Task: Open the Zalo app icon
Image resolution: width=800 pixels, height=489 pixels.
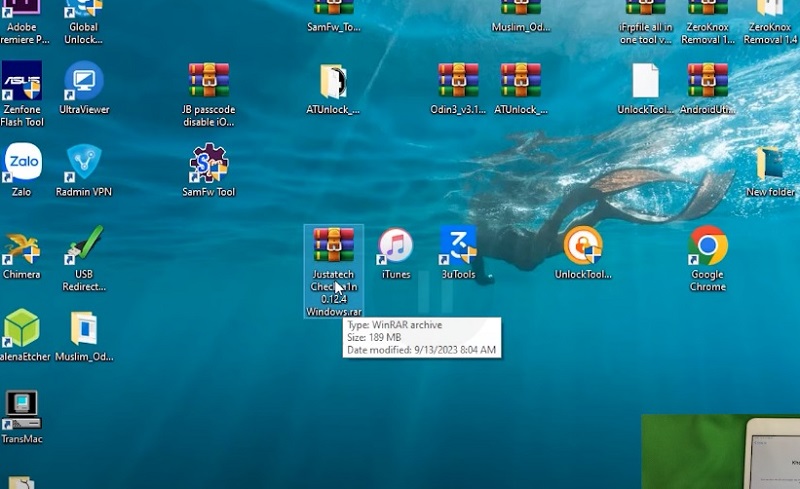Action: (22, 164)
